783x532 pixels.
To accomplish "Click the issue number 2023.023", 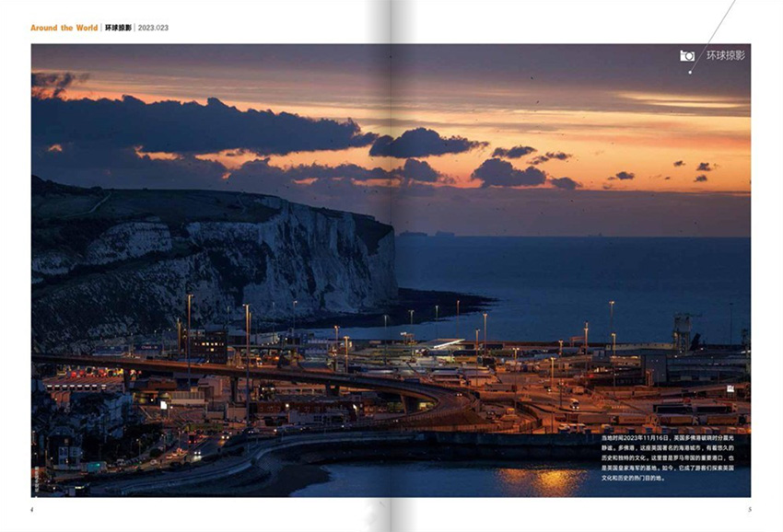I will [x=153, y=28].
